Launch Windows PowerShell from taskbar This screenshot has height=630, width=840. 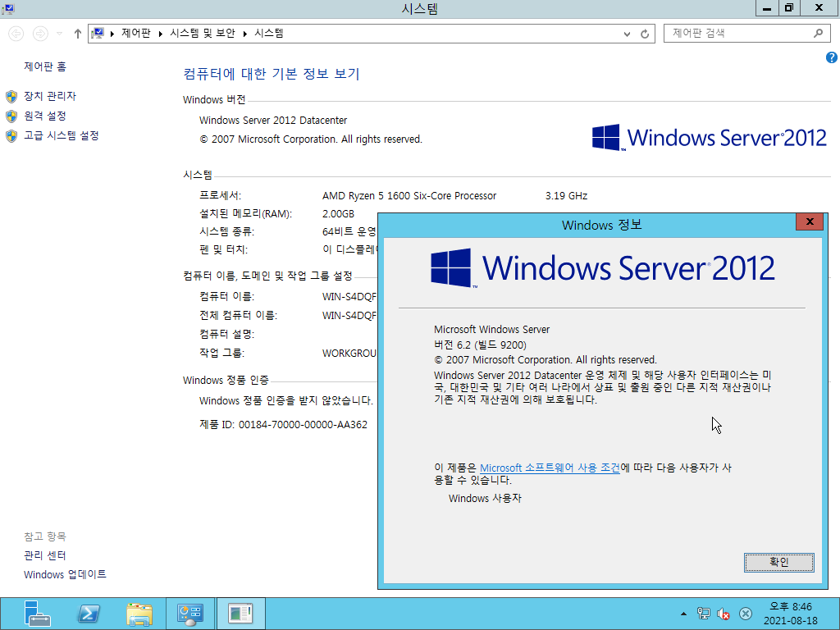[x=89, y=614]
